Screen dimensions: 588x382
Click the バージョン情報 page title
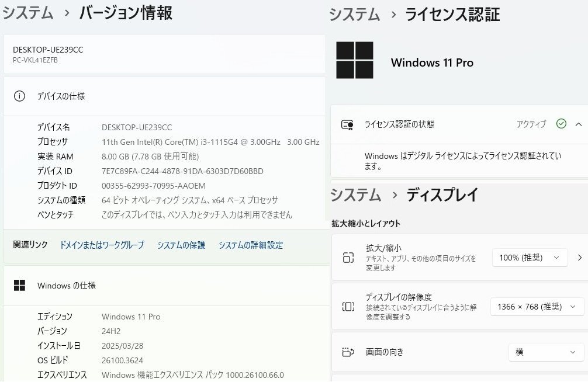pyautogui.click(x=126, y=13)
